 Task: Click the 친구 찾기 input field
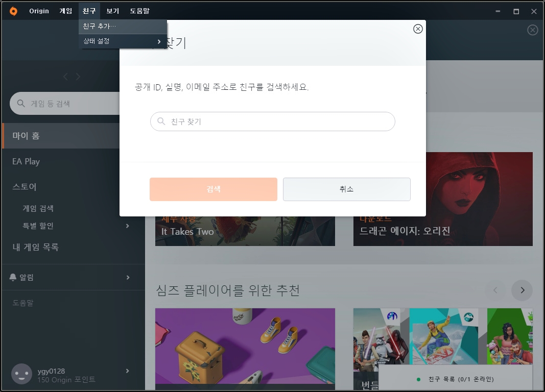tap(273, 121)
